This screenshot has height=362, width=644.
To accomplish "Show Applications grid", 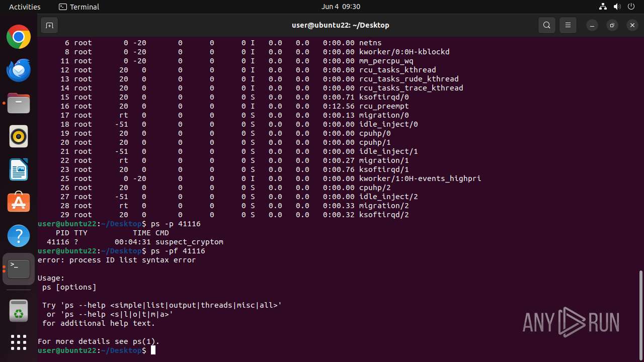I will (x=19, y=342).
